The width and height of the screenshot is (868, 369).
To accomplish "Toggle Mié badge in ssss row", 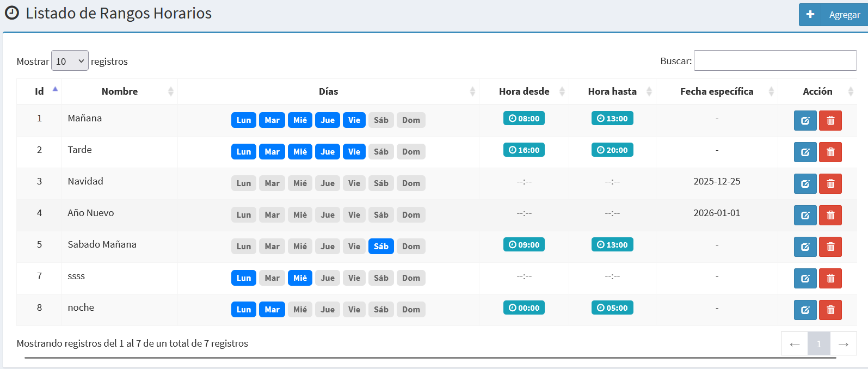I will tap(300, 278).
